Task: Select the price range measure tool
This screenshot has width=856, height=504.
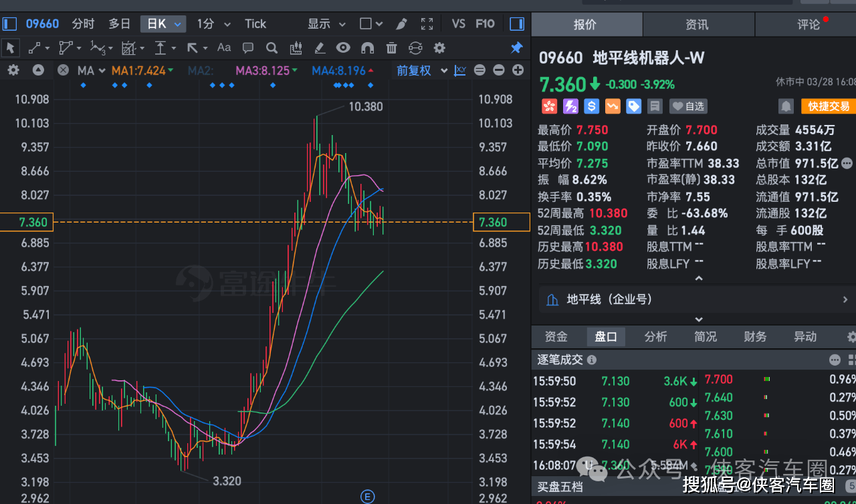Action: (160, 48)
